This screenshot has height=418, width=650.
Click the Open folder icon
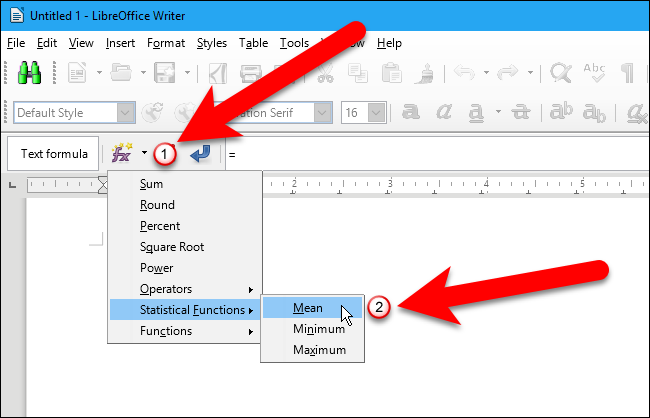[123, 73]
